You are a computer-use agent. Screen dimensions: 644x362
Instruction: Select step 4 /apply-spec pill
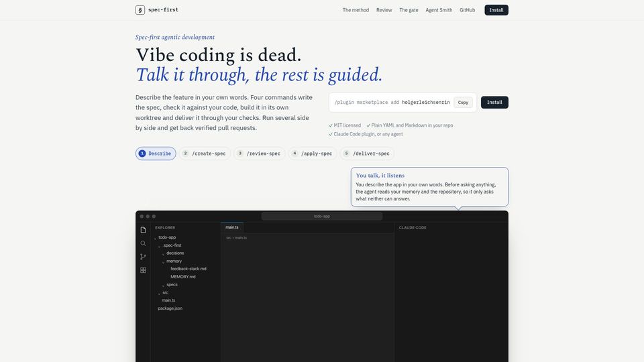(x=313, y=154)
